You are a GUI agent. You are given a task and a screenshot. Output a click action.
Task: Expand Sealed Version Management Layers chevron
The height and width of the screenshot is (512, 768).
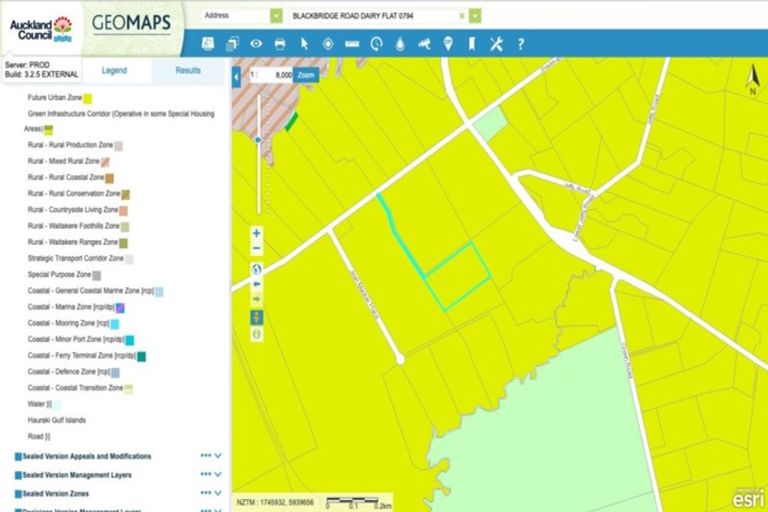217,474
